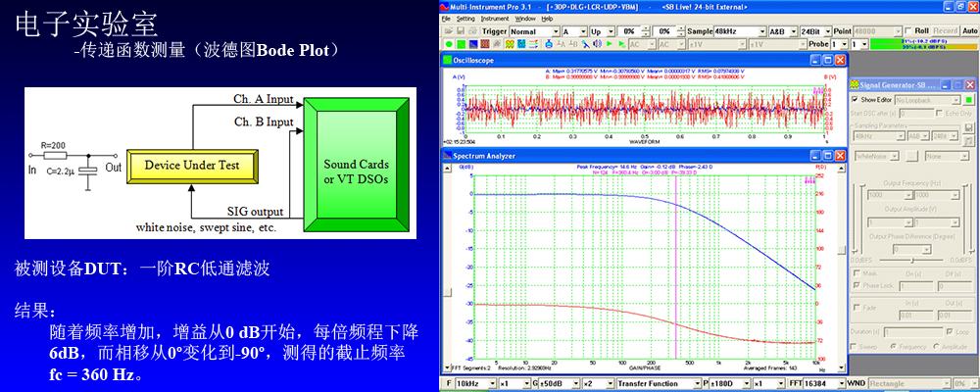This screenshot has width=980, height=392.
Task: Open the Spectrum Analyzer toolbar icon
Action: [x=473, y=44]
